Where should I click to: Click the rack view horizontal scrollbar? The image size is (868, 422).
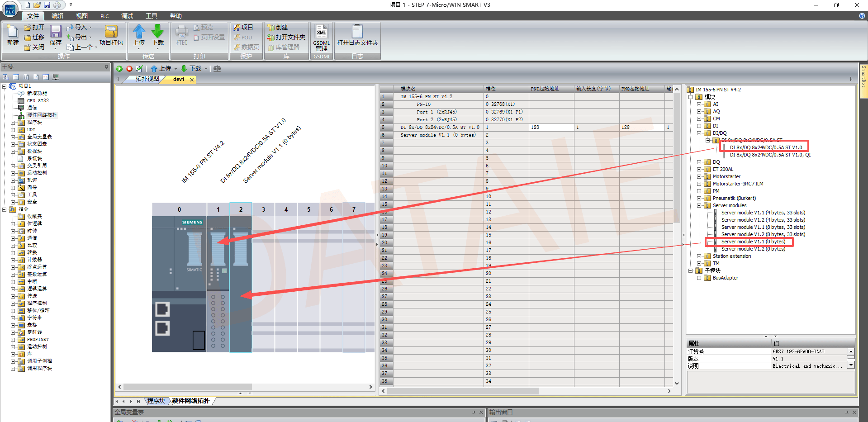tap(188, 387)
